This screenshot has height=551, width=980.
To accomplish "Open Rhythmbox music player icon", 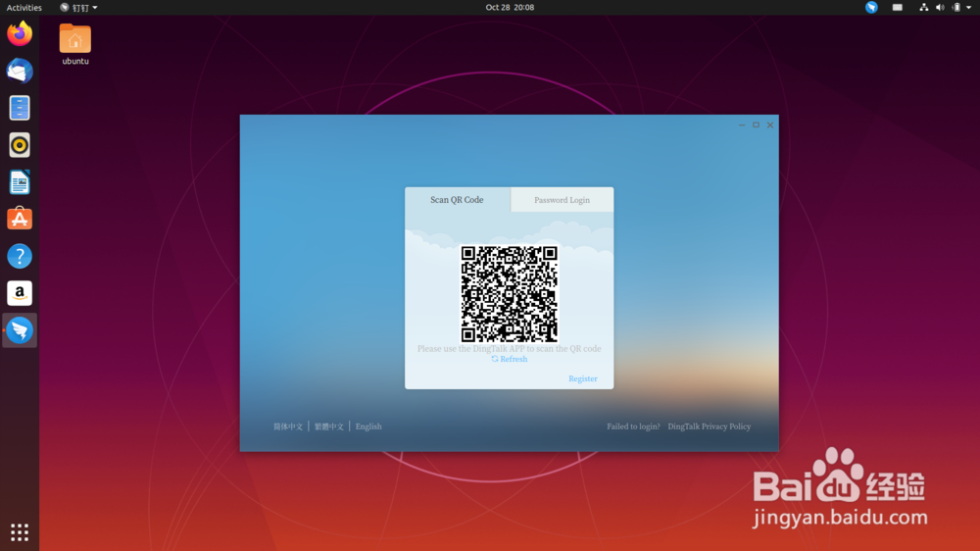I will tap(20, 145).
